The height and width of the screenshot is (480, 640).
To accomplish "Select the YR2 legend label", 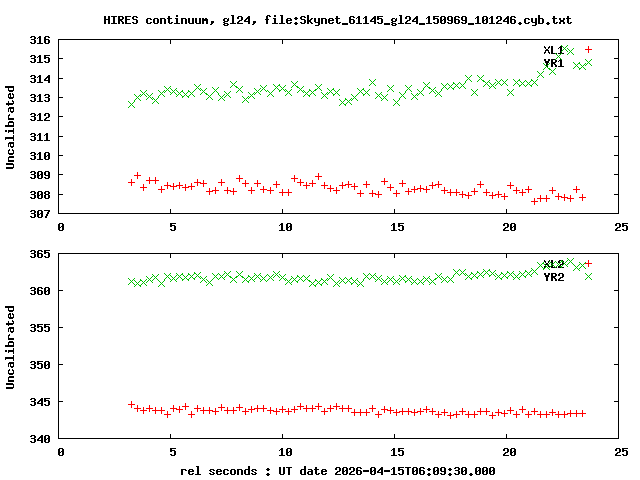I will (553, 277).
